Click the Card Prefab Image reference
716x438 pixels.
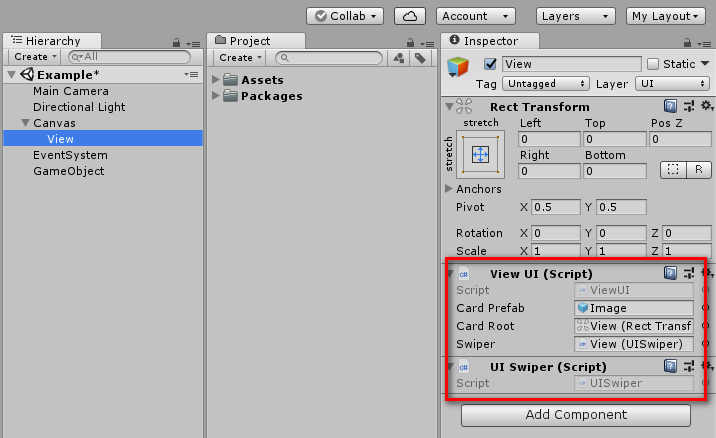(x=634, y=308)
